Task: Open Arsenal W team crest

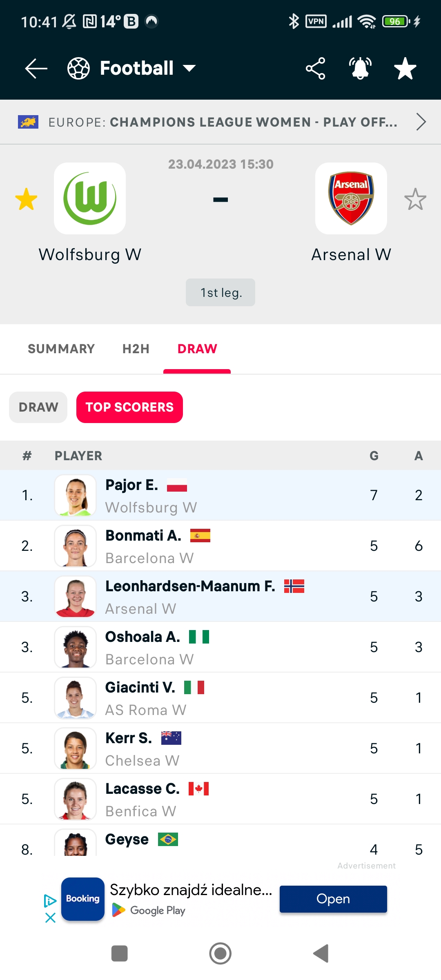Action: (x=351, y=198)
